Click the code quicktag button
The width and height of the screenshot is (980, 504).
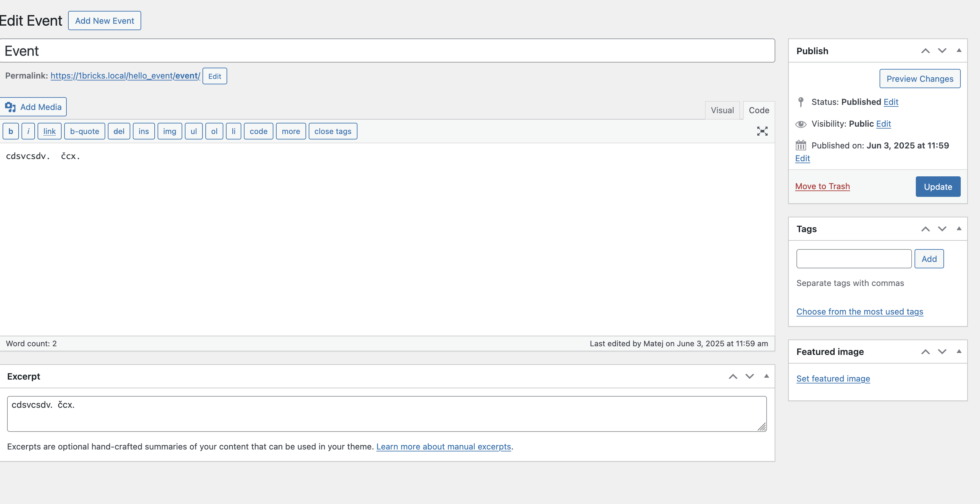point(259,131)
